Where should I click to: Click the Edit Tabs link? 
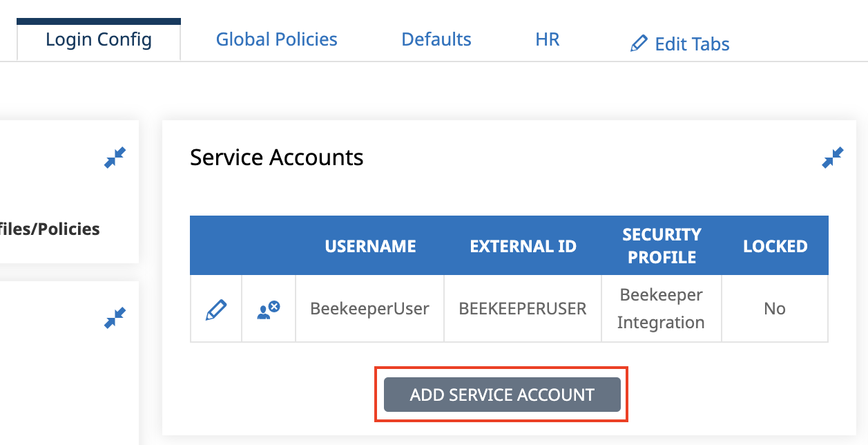pyautogui.click(x=692, y=44)
